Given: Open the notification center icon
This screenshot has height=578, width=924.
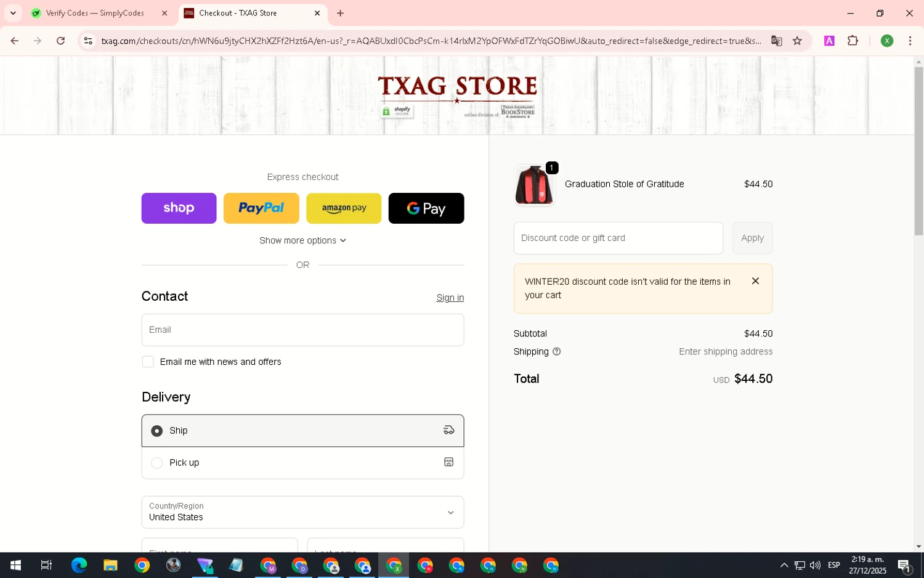Looking at the screenshot, I should coord(904,565).
